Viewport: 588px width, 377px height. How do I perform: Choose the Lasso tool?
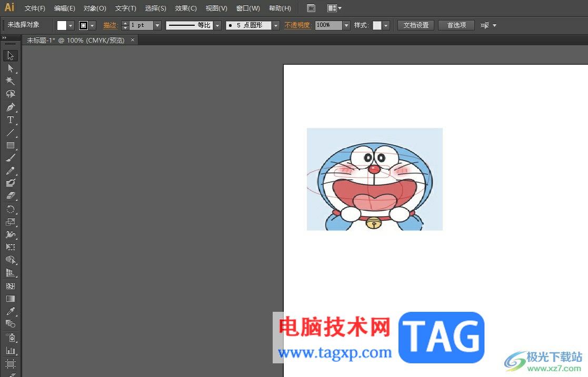pos(11,94)
